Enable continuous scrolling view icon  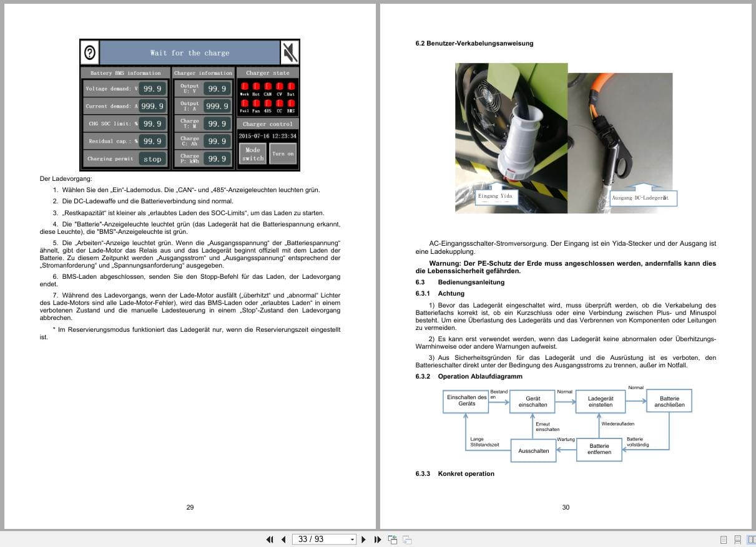click(x=739, y=539)
